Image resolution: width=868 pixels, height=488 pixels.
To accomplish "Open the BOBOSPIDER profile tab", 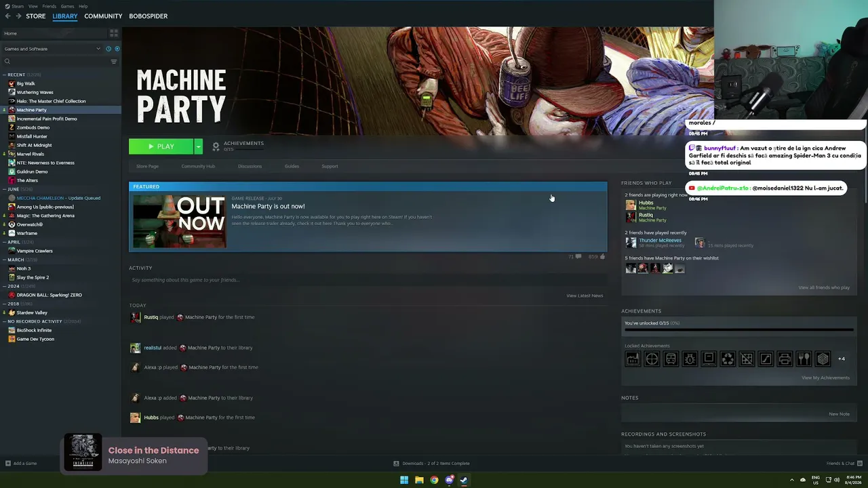I will (148, 16).
